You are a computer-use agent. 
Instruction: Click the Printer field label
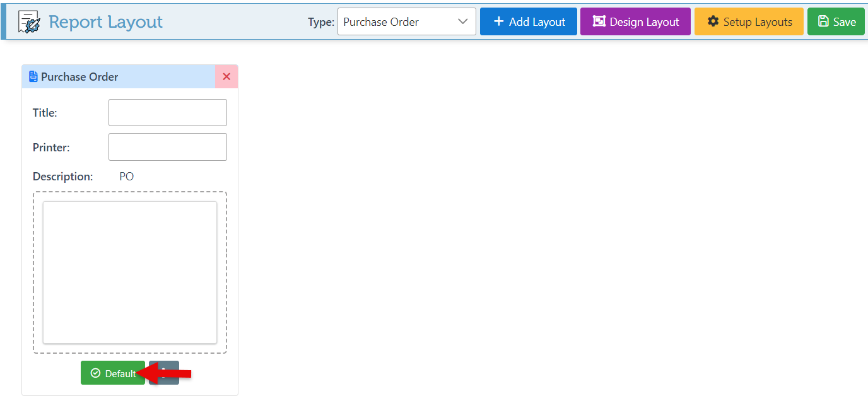tap(51, 148)
